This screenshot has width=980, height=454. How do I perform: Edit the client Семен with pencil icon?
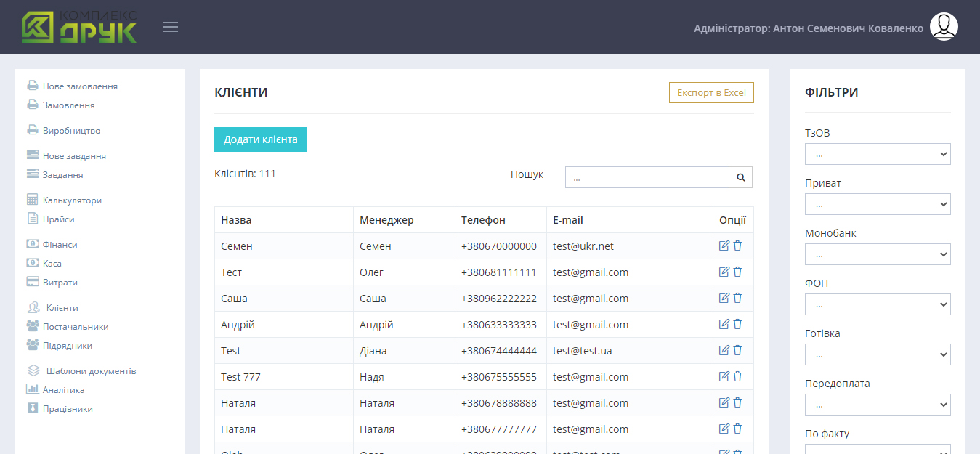[724, 246]
